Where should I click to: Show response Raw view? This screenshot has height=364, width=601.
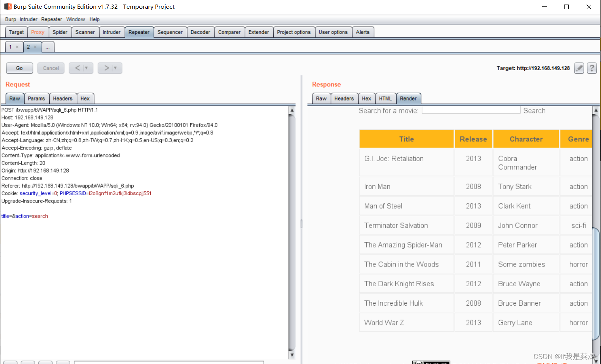click(321, 99)
